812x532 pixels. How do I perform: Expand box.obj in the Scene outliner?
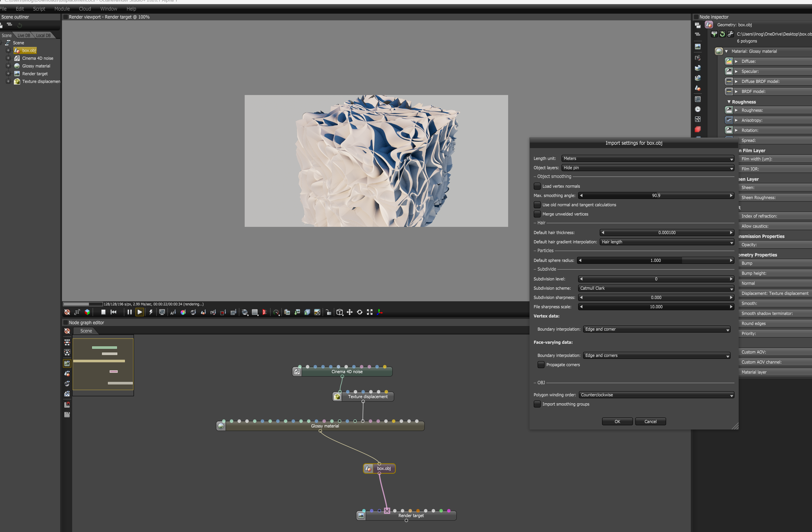click(x=8, y=50)
